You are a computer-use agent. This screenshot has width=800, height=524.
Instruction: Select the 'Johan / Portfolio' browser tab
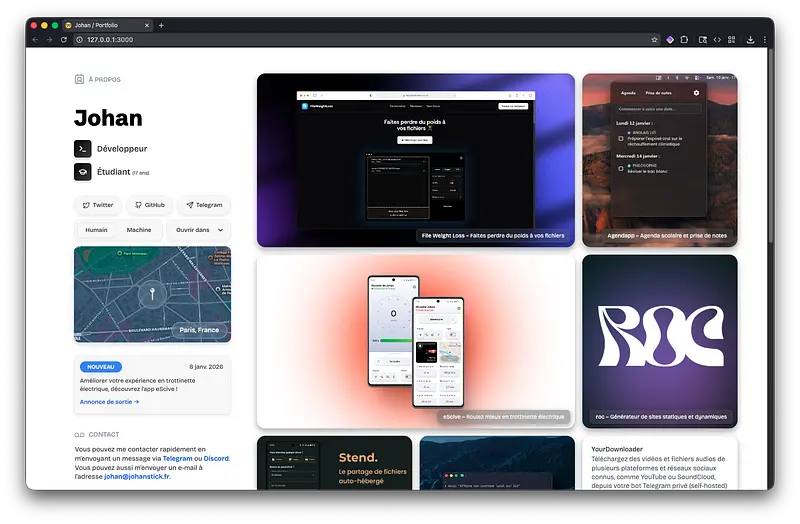[x=105, y=25]
